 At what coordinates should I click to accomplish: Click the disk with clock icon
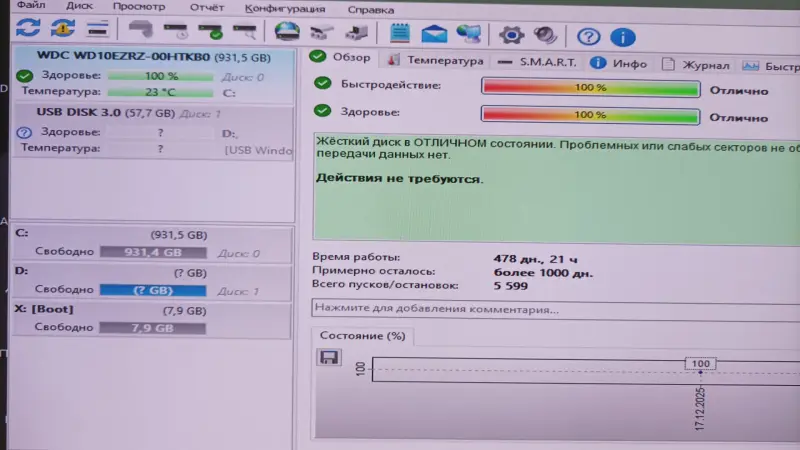point(176,31)
